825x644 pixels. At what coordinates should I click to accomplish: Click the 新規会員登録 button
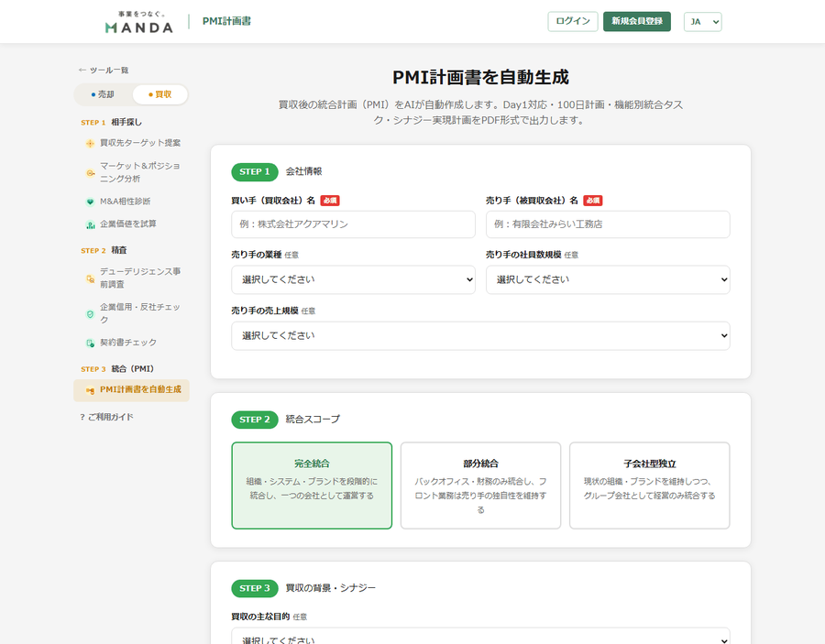637,22
